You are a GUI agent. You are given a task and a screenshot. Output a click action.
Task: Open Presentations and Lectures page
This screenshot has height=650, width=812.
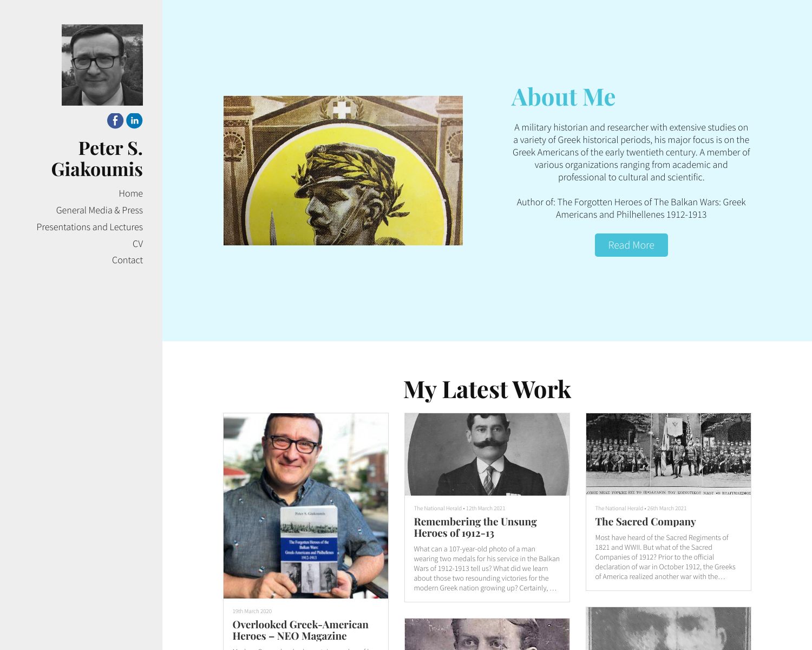point(90,227)
